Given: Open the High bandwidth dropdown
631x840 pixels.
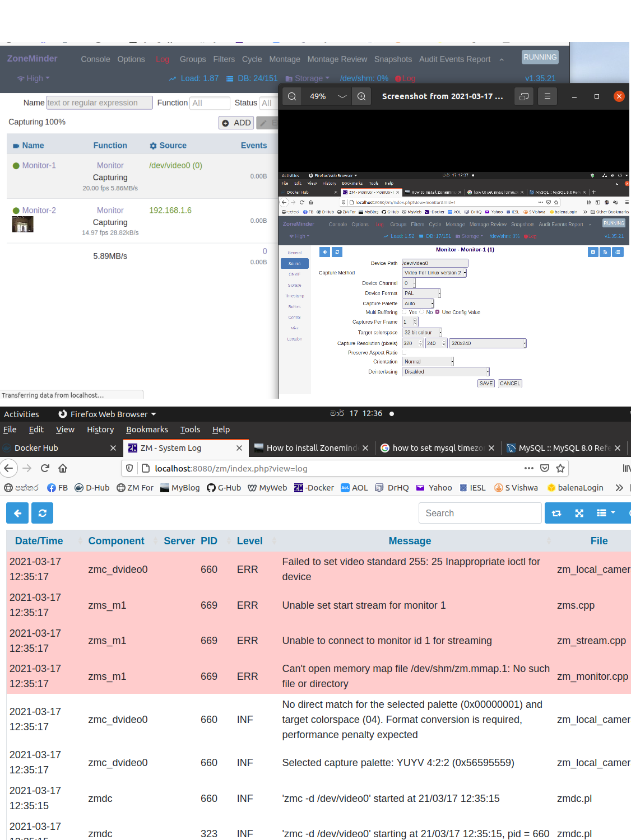Looking at the screenshot, I should coord(34,78).
